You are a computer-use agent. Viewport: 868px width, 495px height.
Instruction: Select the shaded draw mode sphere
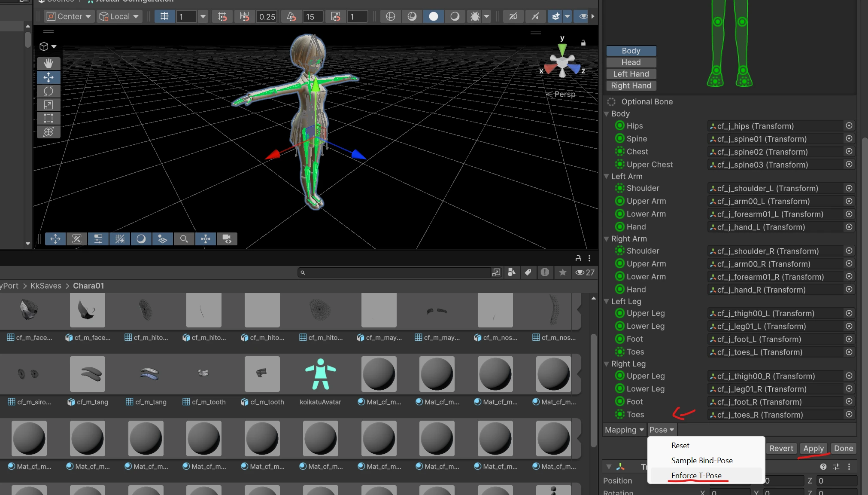[434, 16]
